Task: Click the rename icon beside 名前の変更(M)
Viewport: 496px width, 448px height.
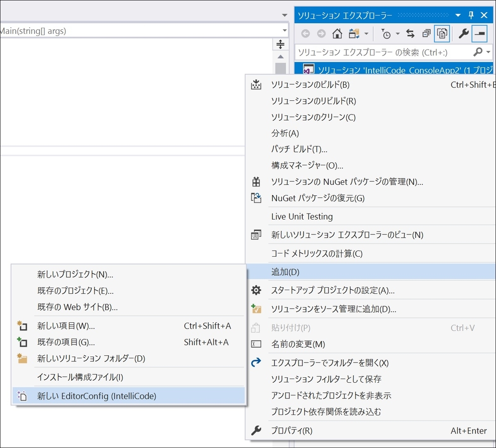Action: 256,344
